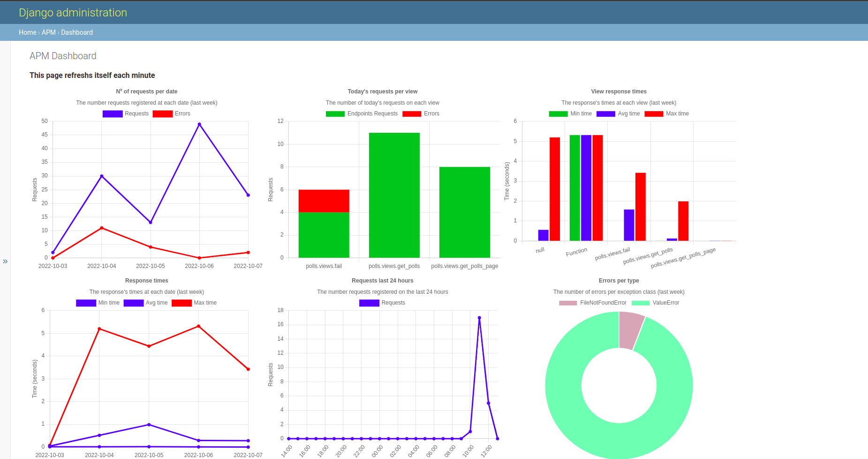
Task: Click the 2022-10-04 requests data point
Action: [102, 176]
